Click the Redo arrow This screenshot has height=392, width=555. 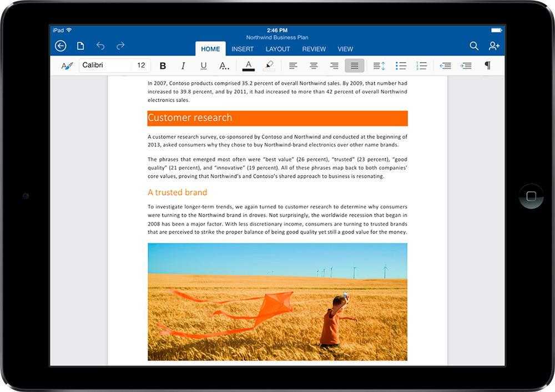point(120,46)
